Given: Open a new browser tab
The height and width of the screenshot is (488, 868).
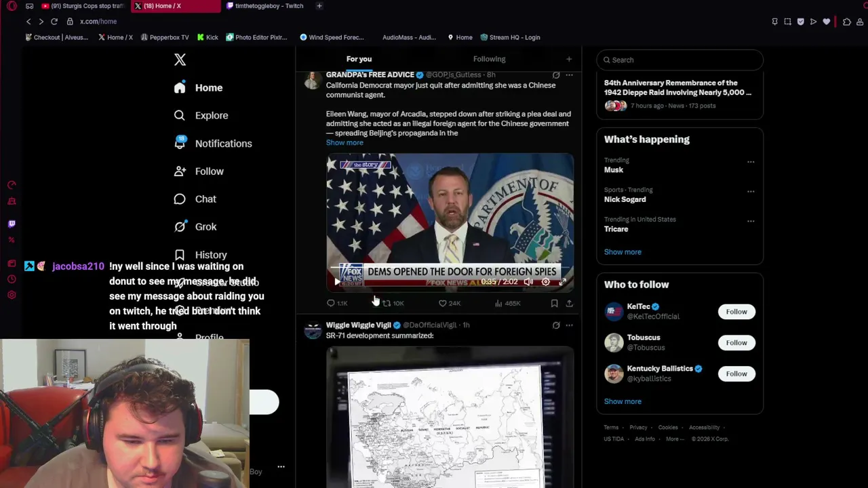Looking at the screenshot, I should point(319,6).
